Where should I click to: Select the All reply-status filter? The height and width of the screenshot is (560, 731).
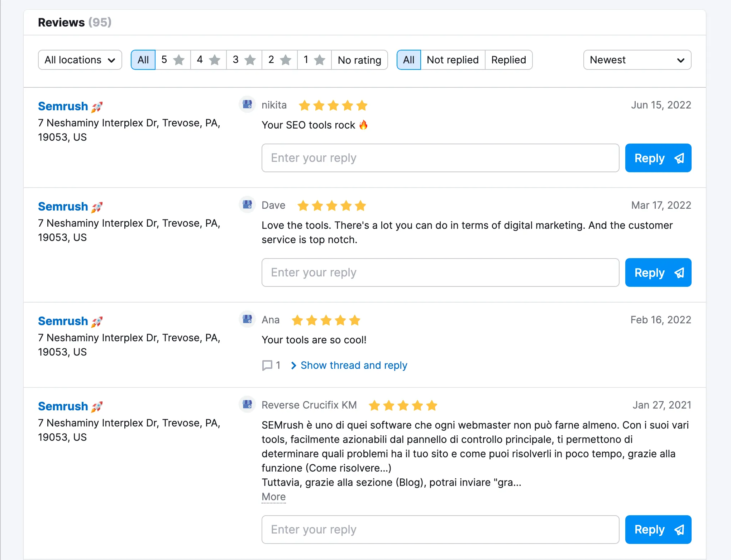(409, 60)
